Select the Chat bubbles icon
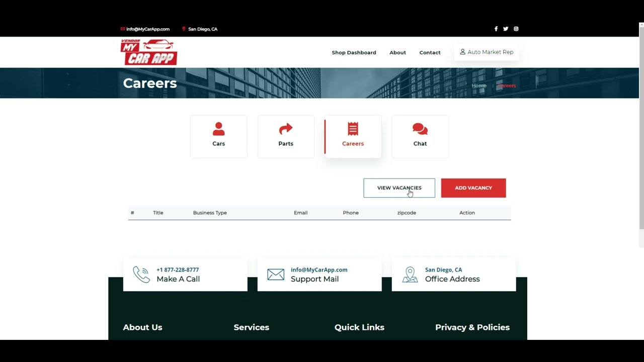 pos(420,129)
